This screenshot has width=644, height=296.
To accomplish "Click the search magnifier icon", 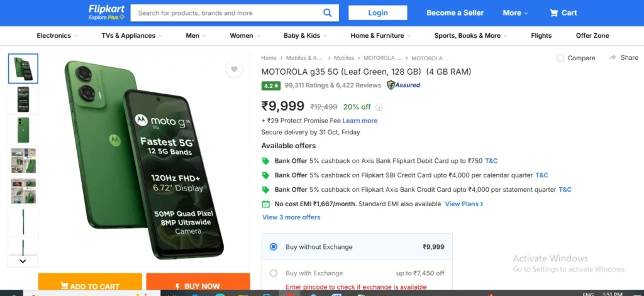I will [327, 13].
